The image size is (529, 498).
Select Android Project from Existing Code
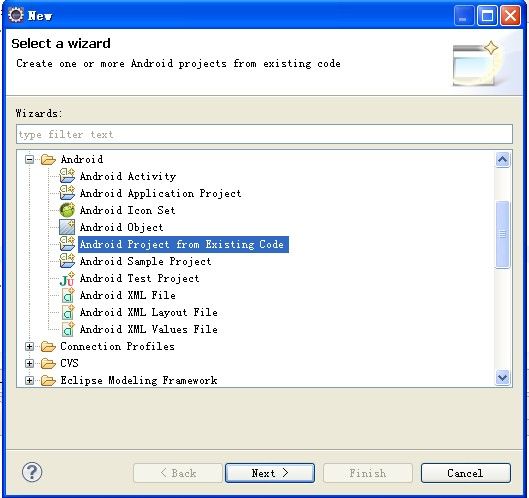183,244
